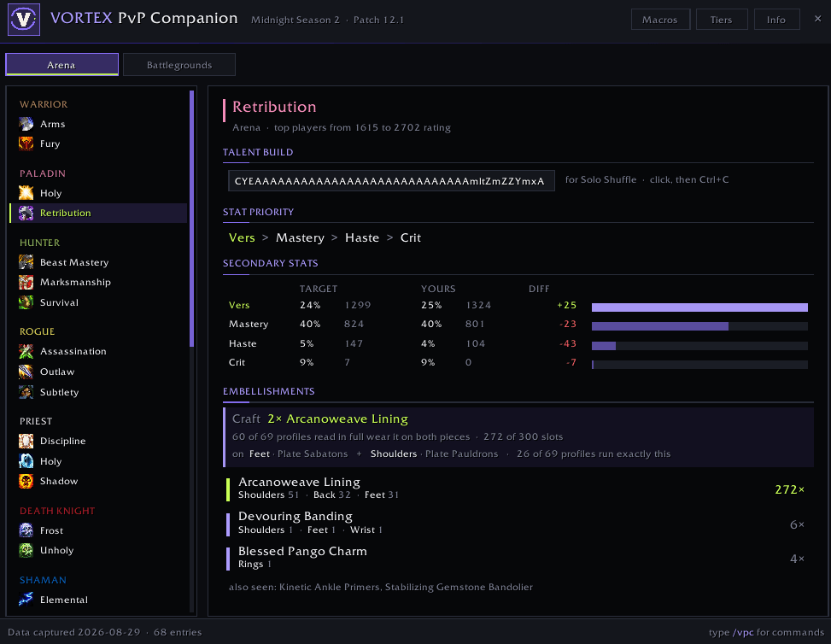Click the ROGUE class header
This screenshot has height=644, width=831.
[37, 331]
